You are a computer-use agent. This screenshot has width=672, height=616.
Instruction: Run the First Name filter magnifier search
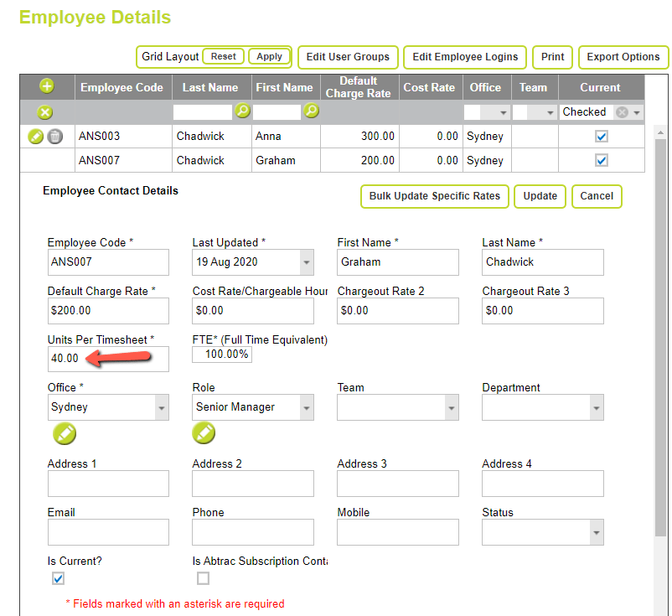pos(310,111)
